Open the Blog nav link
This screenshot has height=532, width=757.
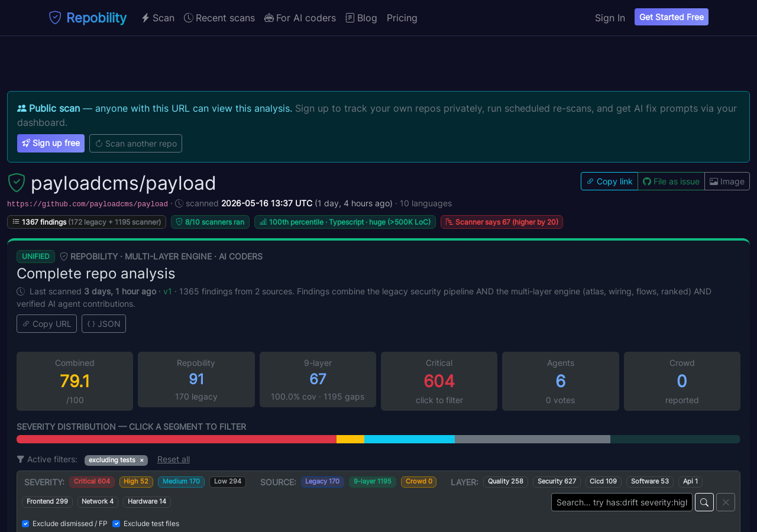361,18
